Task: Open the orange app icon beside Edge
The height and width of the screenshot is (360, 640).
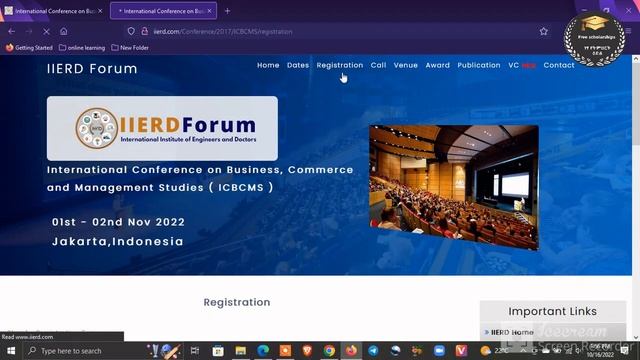Action: pyautogui.click(x=285, y=351)
